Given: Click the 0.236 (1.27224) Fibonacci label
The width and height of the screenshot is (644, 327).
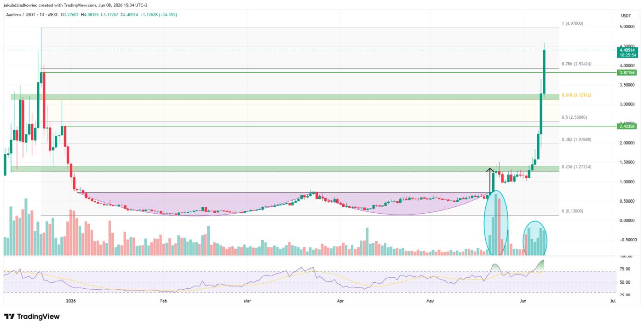Looking at the screenshot, I should (x=576, y=167).
